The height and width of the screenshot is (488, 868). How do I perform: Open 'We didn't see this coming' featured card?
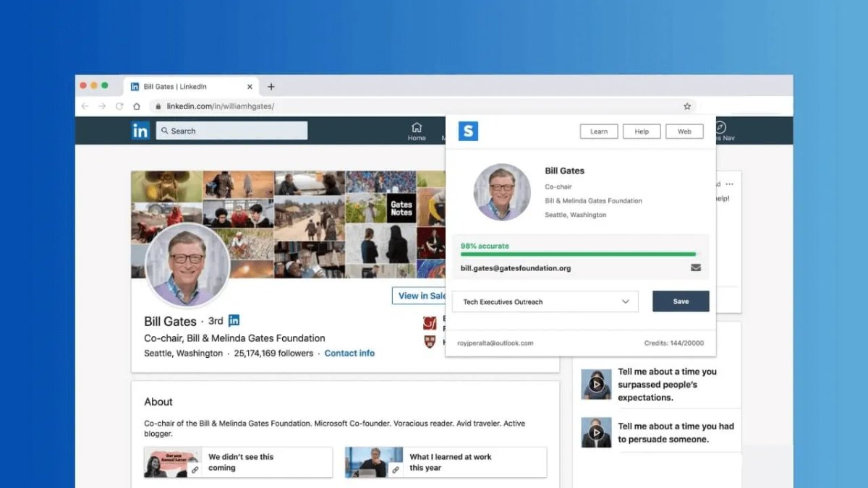point(238,462)
